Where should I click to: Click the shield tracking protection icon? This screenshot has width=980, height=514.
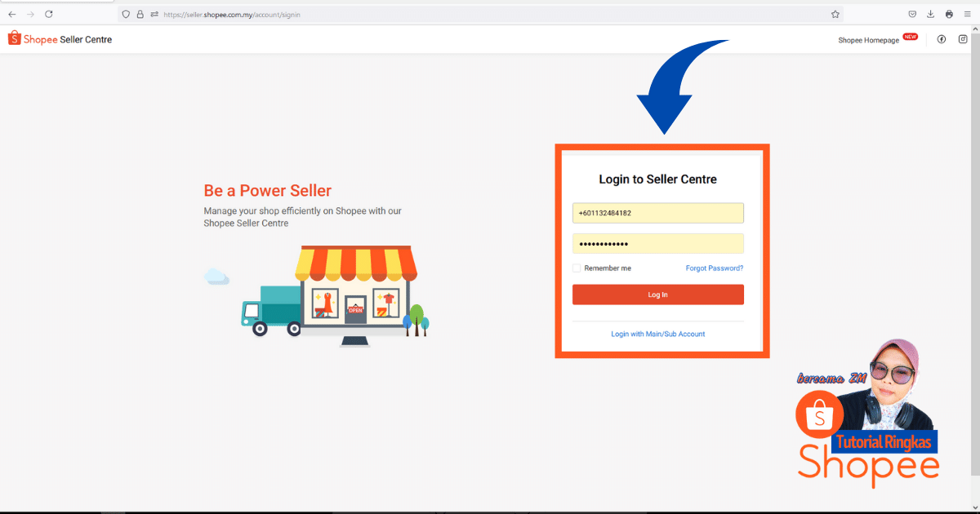[x=126, y=14]
